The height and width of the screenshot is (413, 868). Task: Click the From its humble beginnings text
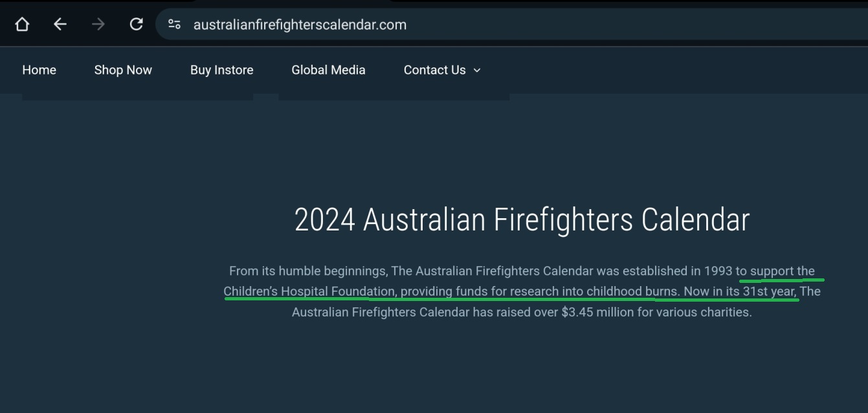coord(308,271)
